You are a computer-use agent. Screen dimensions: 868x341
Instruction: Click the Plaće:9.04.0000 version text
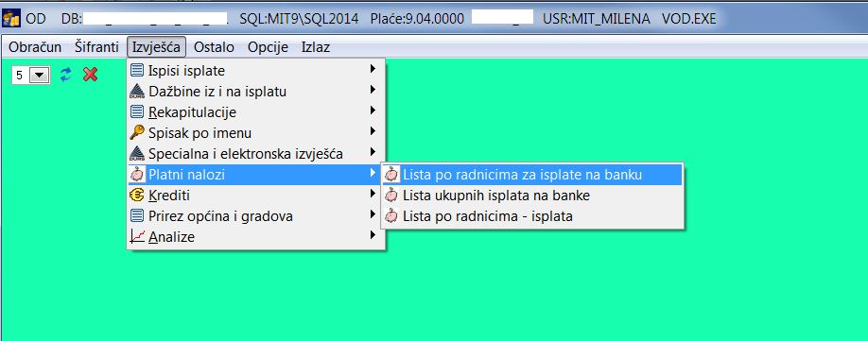(x=416, y=19)
